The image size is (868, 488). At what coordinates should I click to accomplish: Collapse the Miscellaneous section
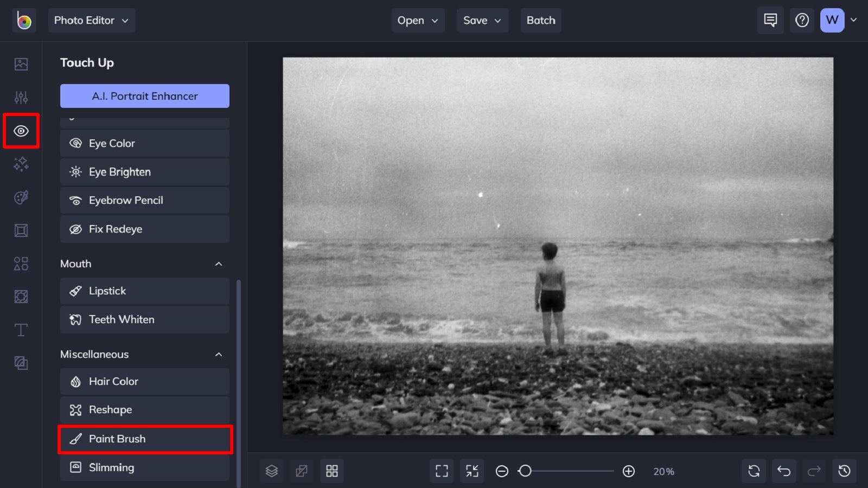pyautogui.click(x=219, y=355)
